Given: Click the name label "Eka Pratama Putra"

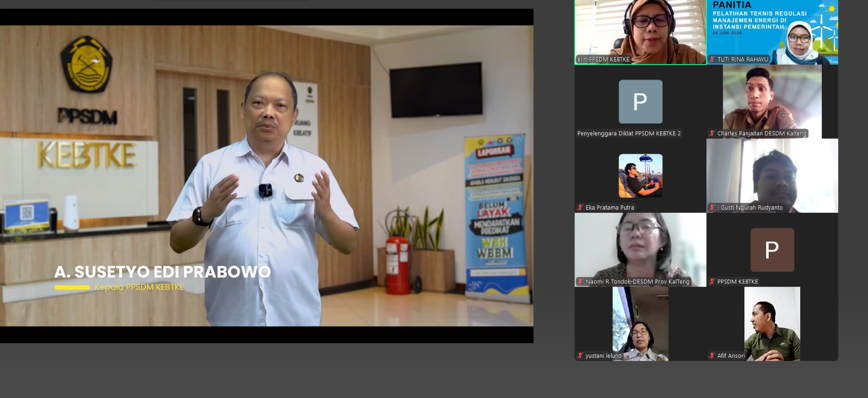Looking at the screenshot, I should click(610, 207).
